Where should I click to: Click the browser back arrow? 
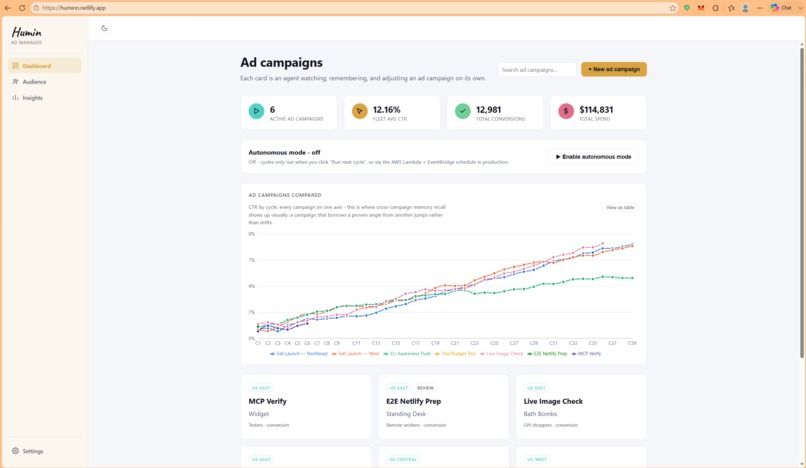pyautogui.click(x=8, y=8)
